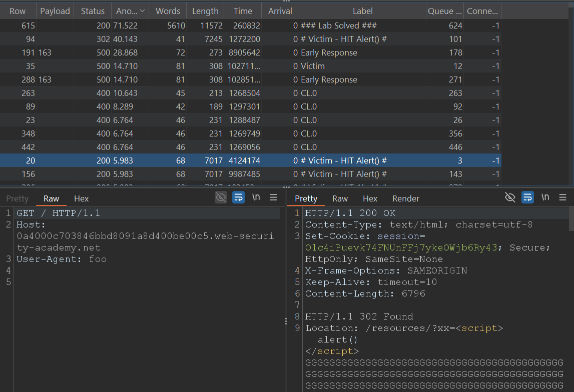Viewport: 574px width, 392px height.
Task: Toggle hidden characters icon in request pane
Action: (x=221, y=197)
